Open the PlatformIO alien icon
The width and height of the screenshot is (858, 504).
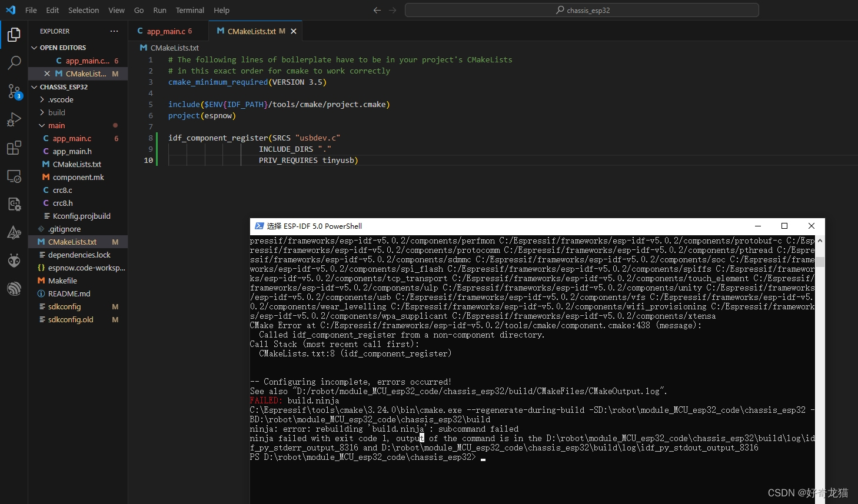click(14, 261)
